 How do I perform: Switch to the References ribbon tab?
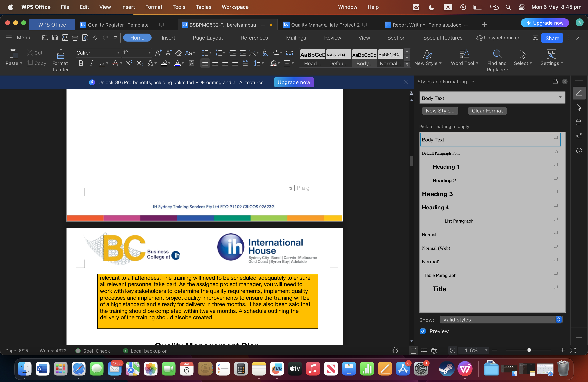coord(254,38)
